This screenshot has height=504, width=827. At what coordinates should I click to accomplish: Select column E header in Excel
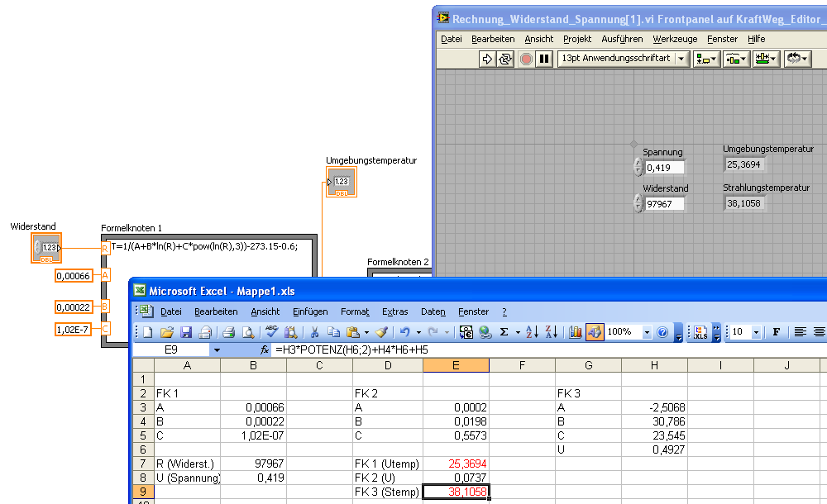pos(456,365)
